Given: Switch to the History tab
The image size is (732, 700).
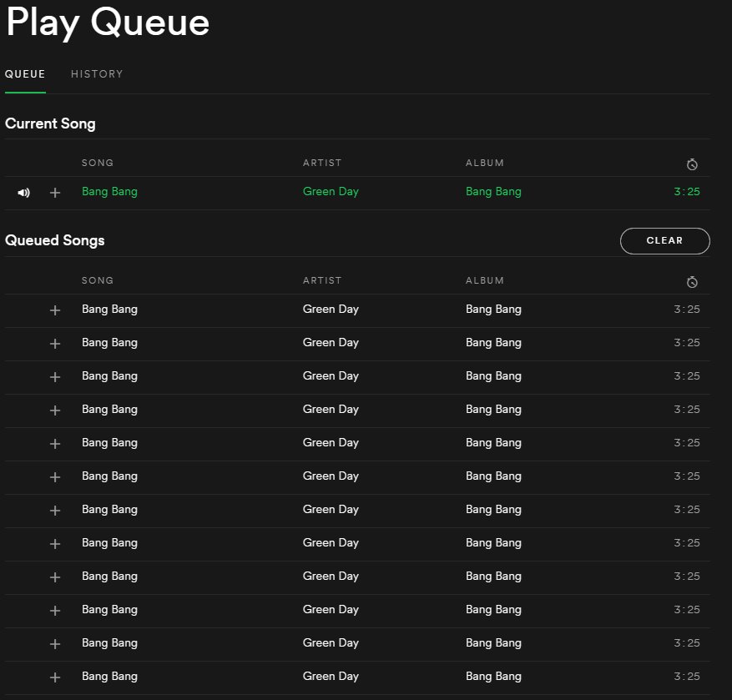Looking at the screenshot, I should coord(97,74).
